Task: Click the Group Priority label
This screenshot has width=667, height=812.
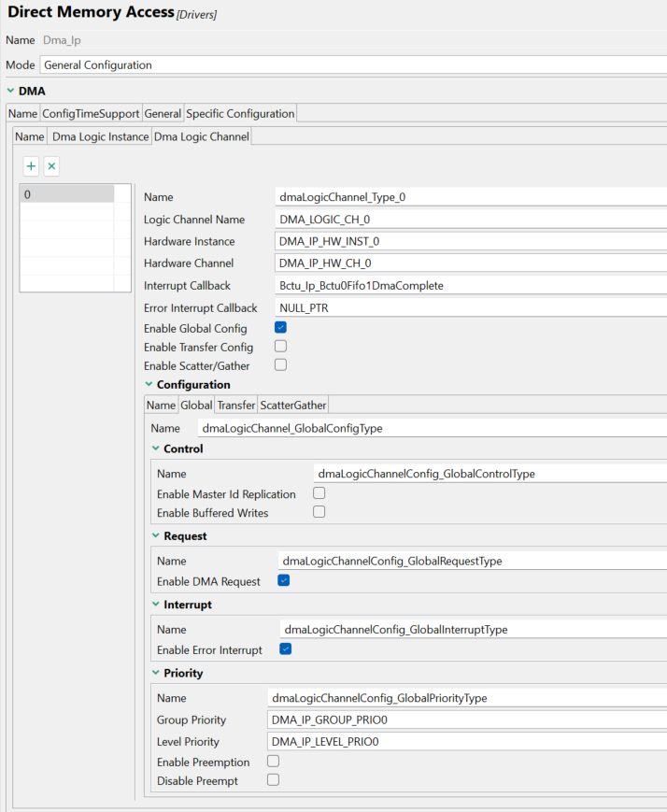Action: 192,719
